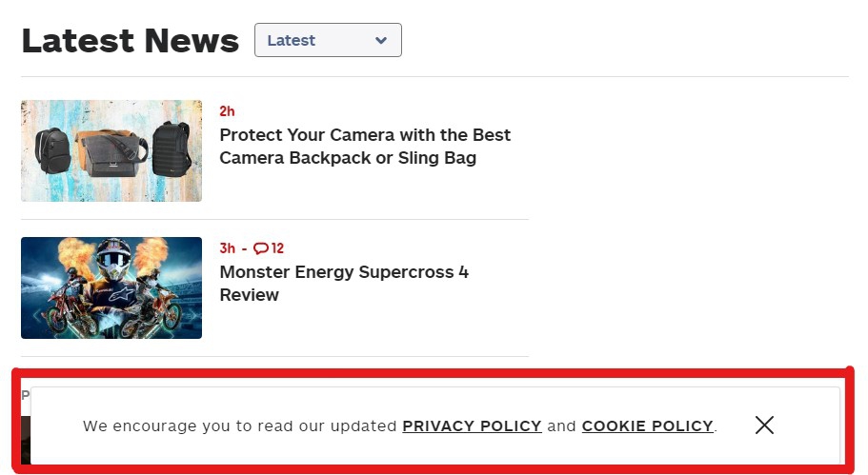Click the 'Latest' text inside the sort box
The height and width of the screenshot is (475, 868).
click(291, 41)
